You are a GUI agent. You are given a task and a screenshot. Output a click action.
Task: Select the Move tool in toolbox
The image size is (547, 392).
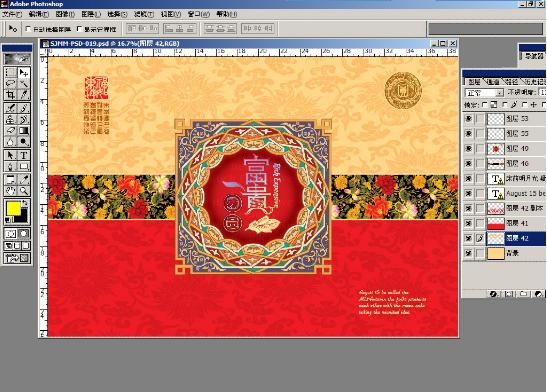coord(24,73)
